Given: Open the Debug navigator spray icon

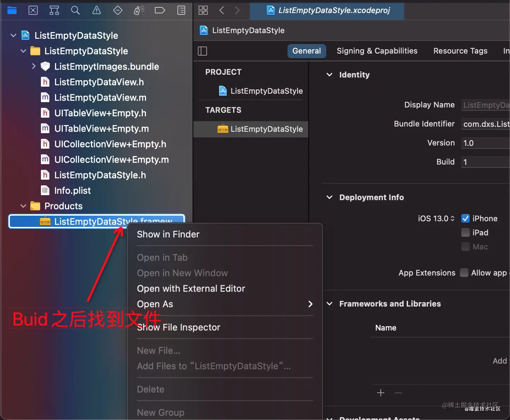Looking at the screenshot, I should [139, 11].
